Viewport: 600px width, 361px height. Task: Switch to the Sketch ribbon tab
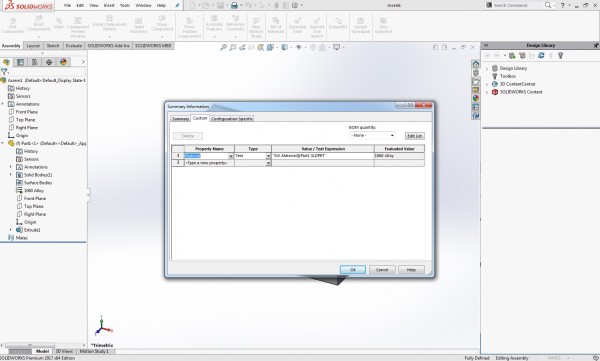point(53,46)
